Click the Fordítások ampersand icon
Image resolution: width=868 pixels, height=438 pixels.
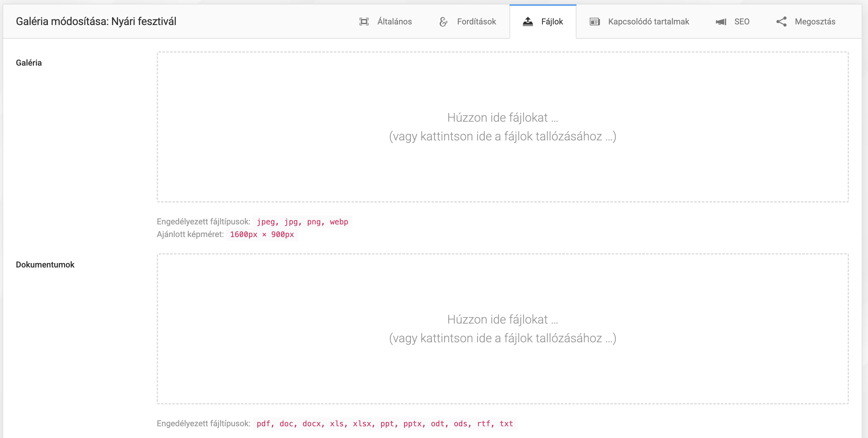[x=443, y=22]
